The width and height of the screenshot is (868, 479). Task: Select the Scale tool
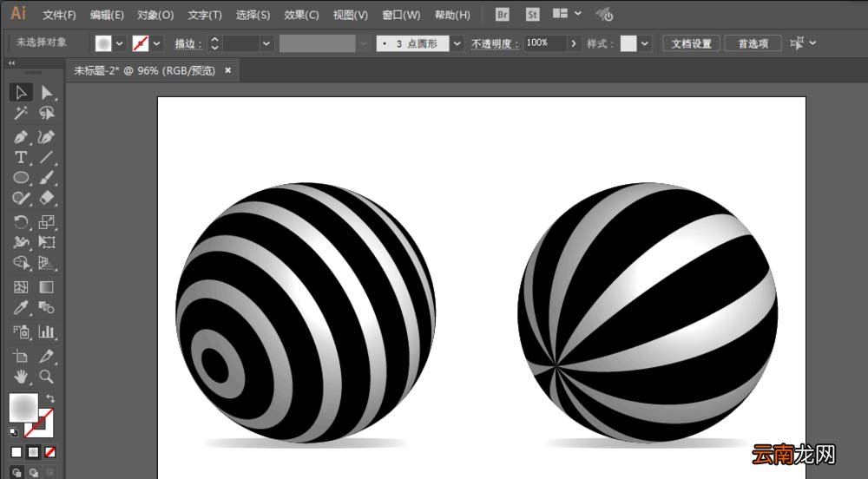pos(47,222)
